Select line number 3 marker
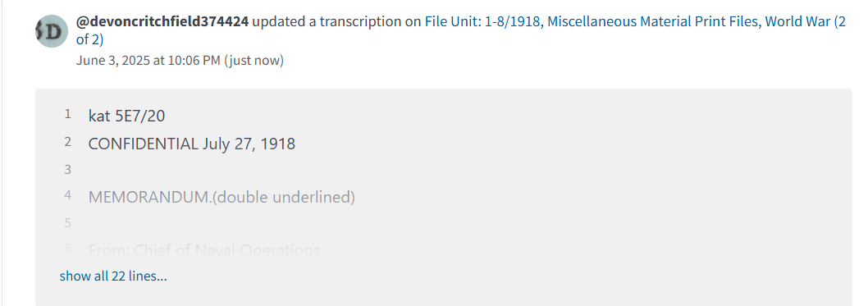Image resolution: width=868 pixels, height=306 pixels. click(x=68, y=170)
